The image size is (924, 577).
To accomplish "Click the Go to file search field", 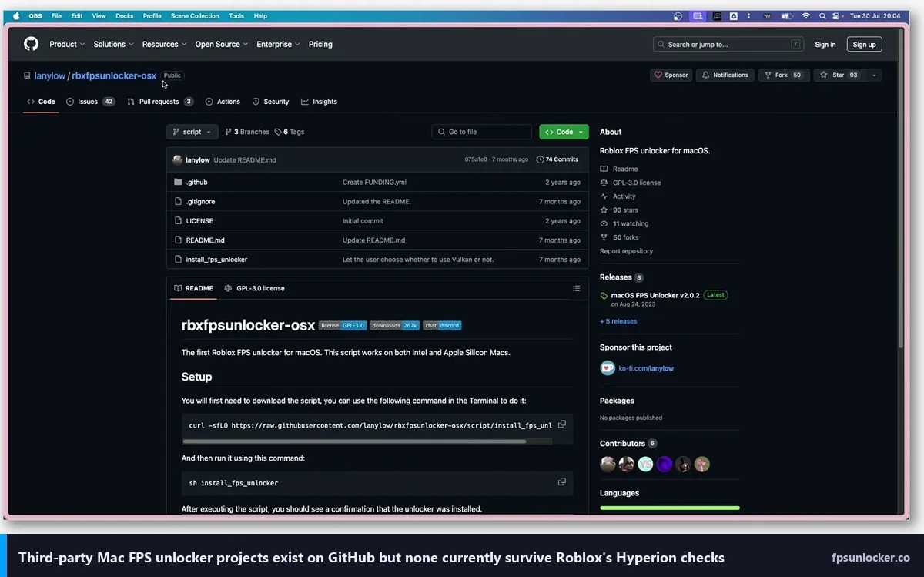I will [x=482, y=132].
